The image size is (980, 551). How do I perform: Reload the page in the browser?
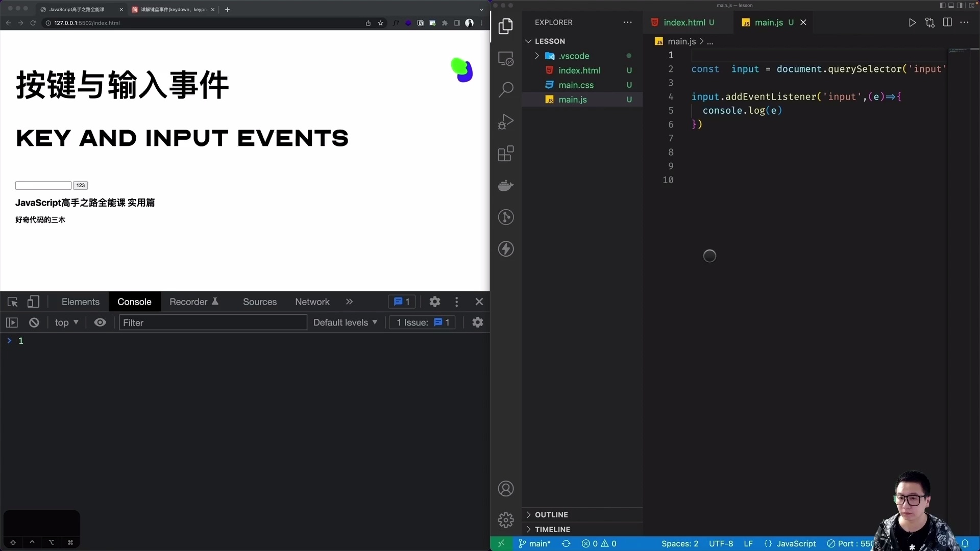click(x=33, y=23)
